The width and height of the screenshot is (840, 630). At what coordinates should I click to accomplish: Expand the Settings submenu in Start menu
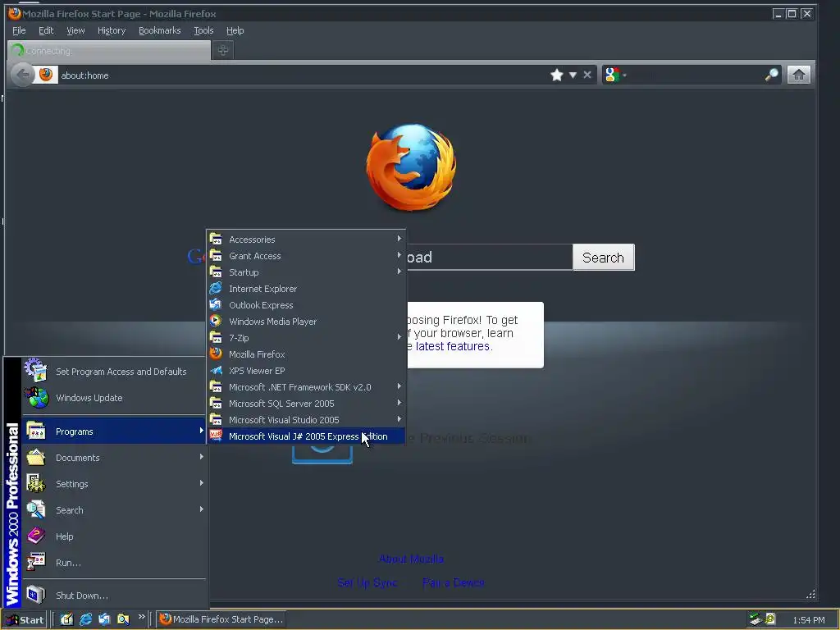tap(113, 484)
